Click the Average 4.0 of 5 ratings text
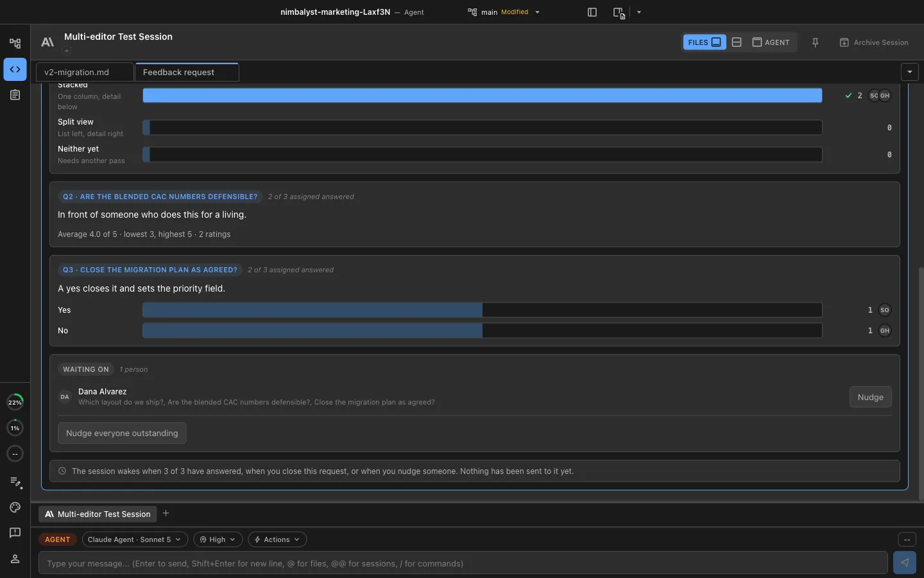Viewport: 924px width, 578px height. 144,234
